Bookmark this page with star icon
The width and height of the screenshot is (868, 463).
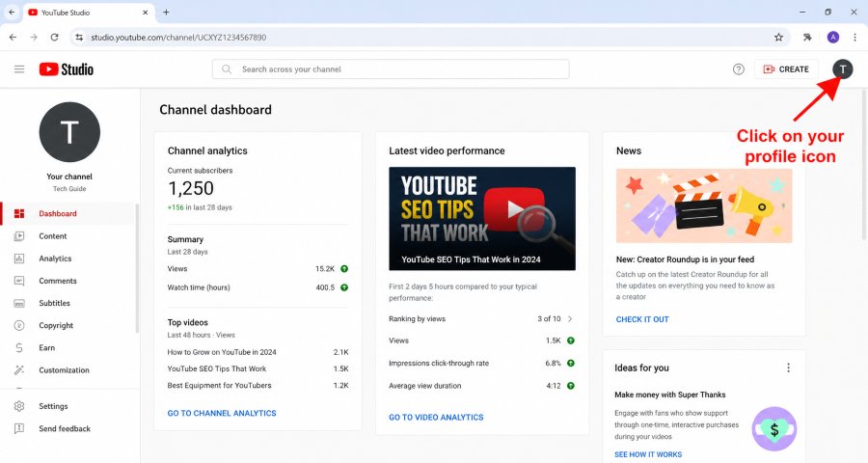point(778,37)
